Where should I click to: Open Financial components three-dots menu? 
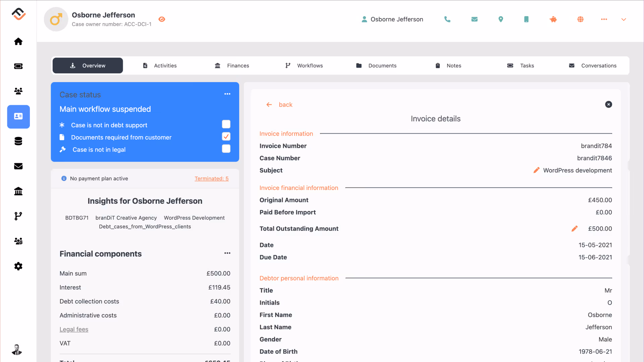point(227,253)
